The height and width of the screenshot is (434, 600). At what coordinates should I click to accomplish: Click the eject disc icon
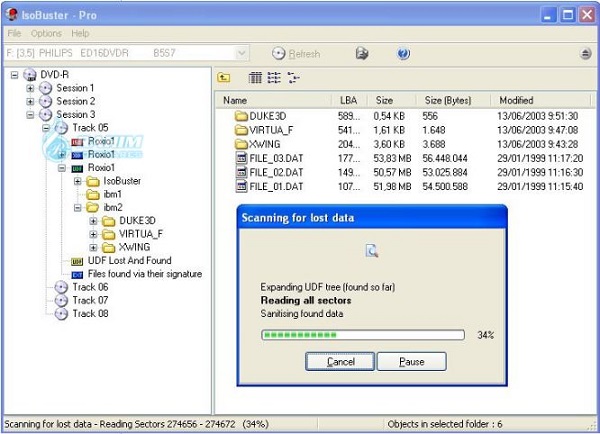click(x=585, y=54)
